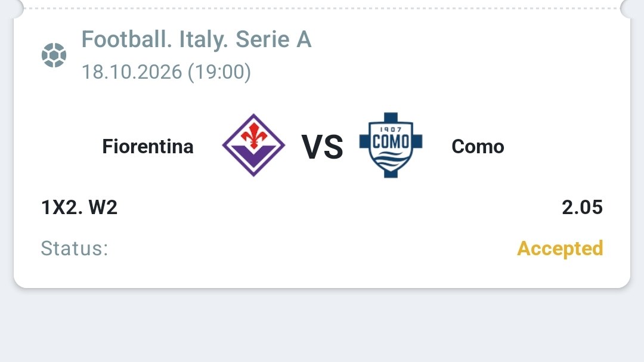Click the football sport icon

pyautogui.click(x=54, y=55)
